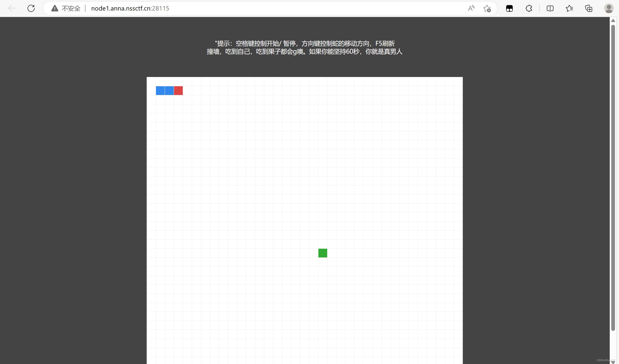The image size is (619, 364).
Task: Open the pinned extension beside the puzzle icon
Action: point(510,8)
